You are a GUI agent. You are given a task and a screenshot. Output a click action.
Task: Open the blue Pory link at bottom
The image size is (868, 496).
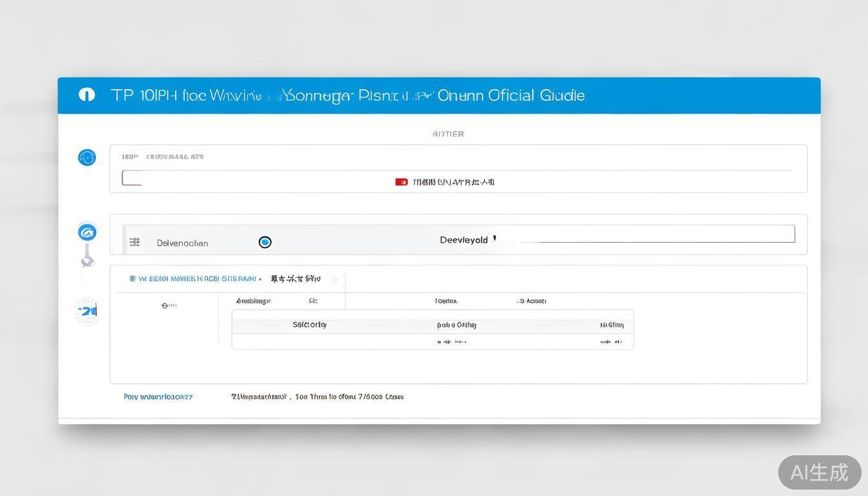click(x=158, y=397)
